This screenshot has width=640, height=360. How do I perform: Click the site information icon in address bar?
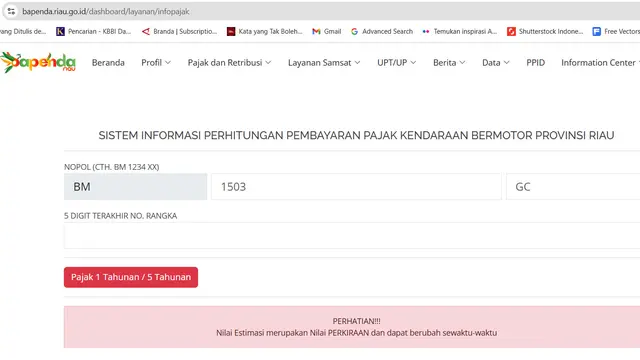point(11,11)
